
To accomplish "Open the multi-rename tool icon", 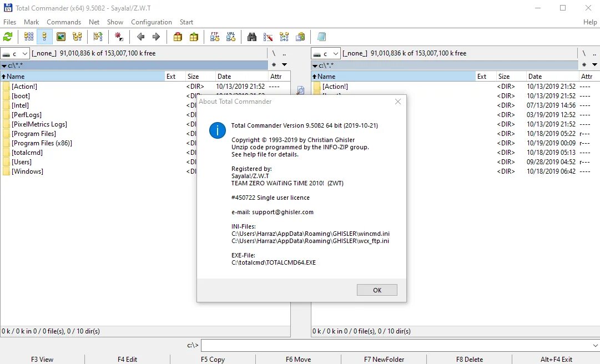I will 268,37.
